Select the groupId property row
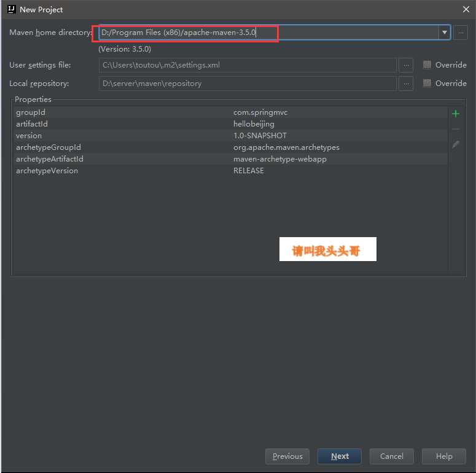Screen dimensions: 476x473 click(x=230, y=112)
